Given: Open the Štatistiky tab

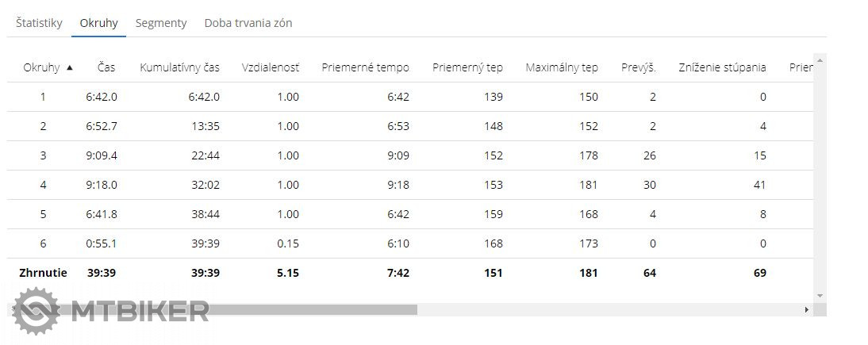Looking at the screenshot, I should [x=39, y=23].
